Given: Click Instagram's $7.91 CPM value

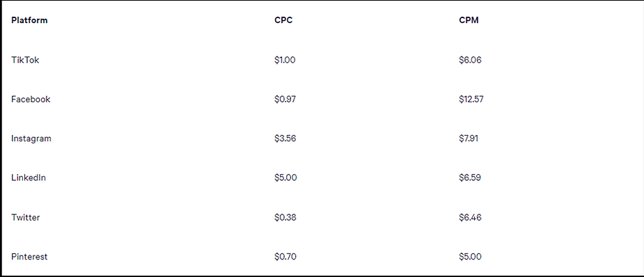Looking at the screenshot, I should (469, 138).
